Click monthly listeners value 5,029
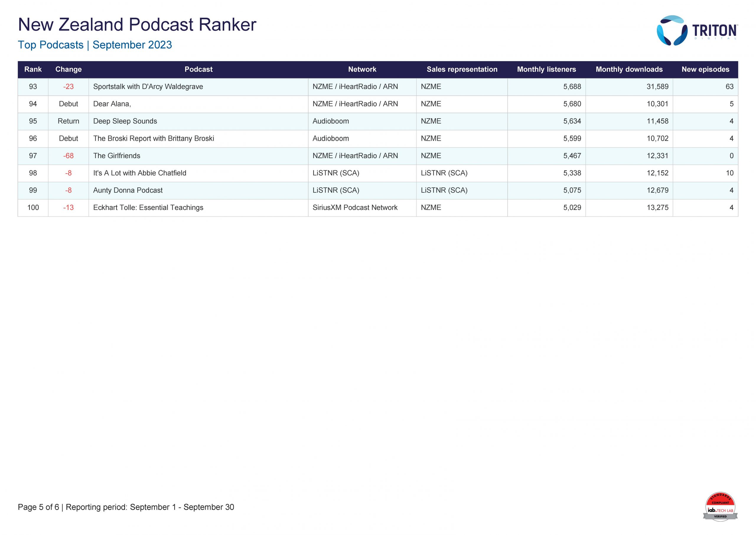The image size is (756, 535). click(x=572, y=207)
